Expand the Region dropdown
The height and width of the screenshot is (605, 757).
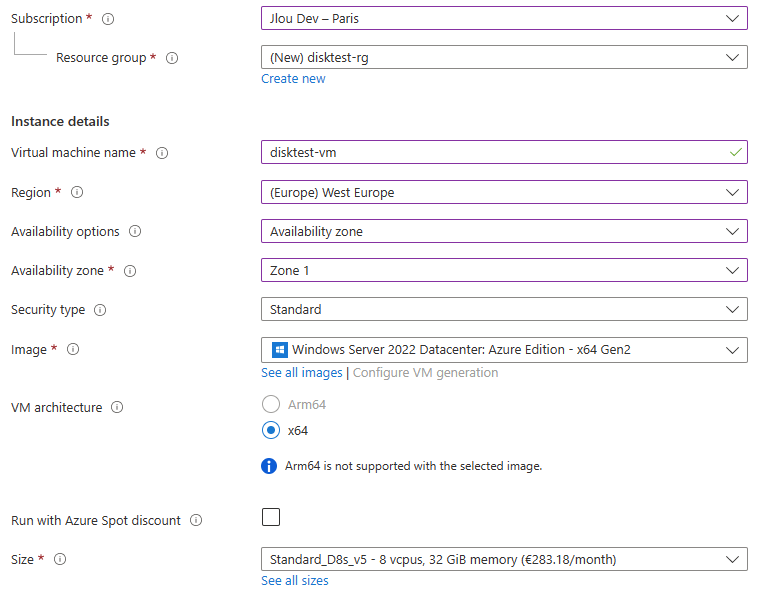pyautogui.click(x=504, y=192)
